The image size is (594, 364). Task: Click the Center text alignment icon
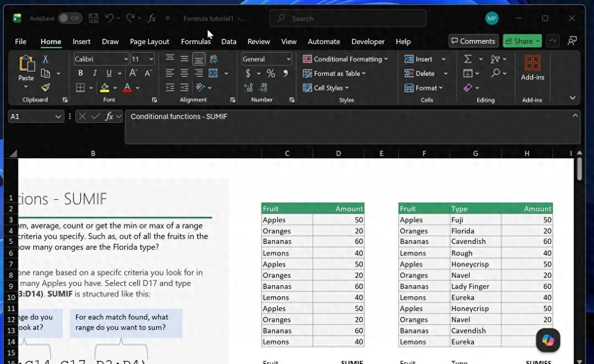184,73
